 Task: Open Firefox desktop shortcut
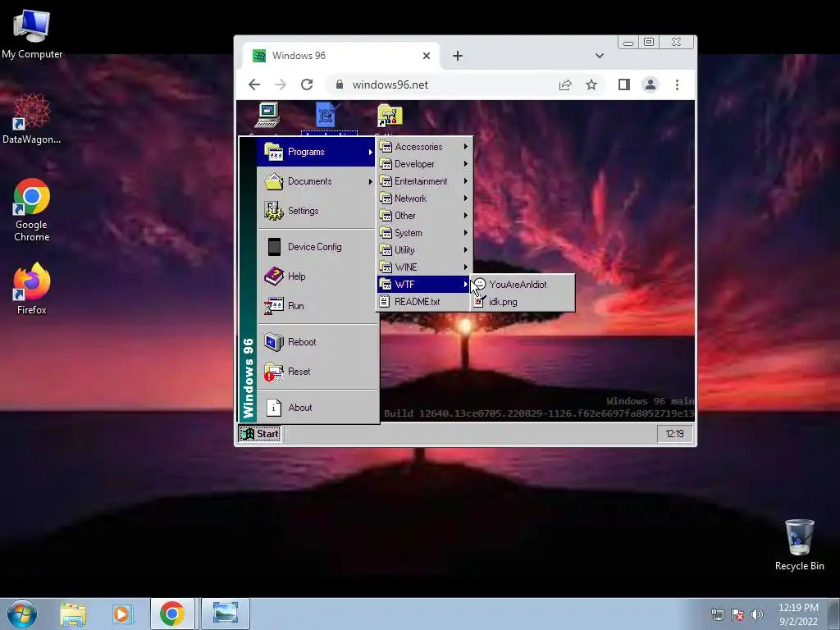32,289
